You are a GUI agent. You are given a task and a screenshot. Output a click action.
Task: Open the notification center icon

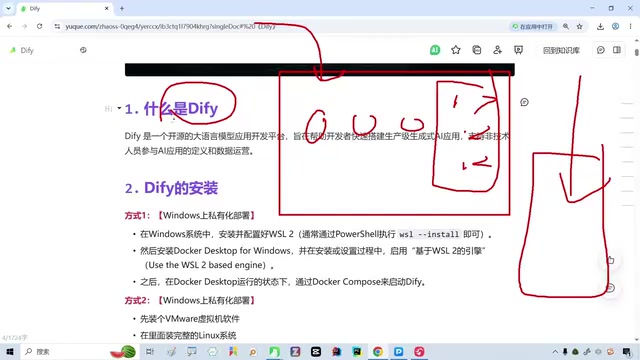coord(627,351)
